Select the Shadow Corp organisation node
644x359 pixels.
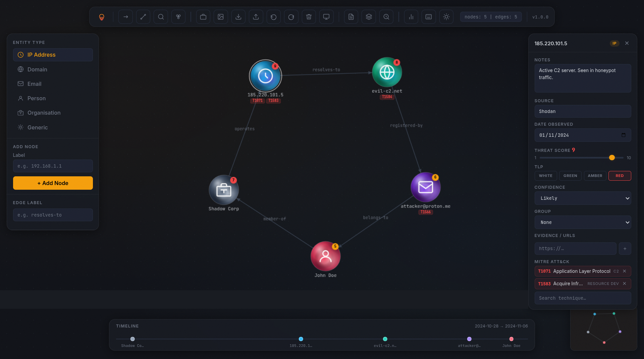click(224, 190)
